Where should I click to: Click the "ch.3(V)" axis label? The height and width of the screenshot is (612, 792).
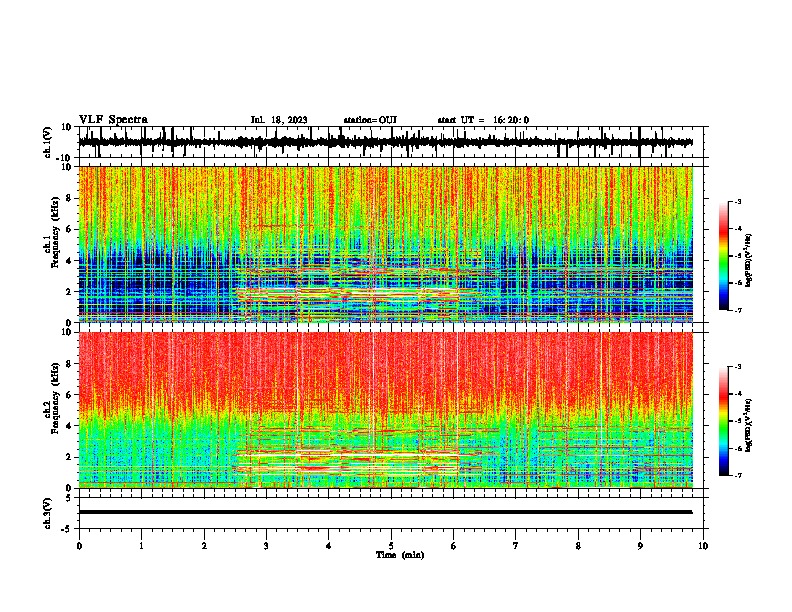pyautogui.click(x=48, y=513)
